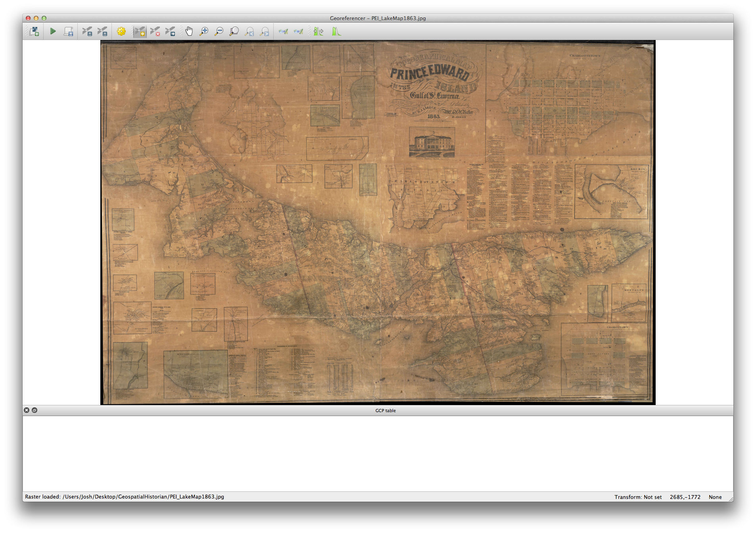
Task: Toggle the Add Point tool
Action: click(140, 31)
